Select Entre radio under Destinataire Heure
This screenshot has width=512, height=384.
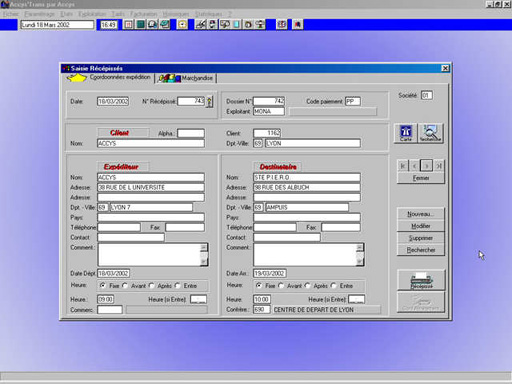pyautogui.click(x=334, y=286)
